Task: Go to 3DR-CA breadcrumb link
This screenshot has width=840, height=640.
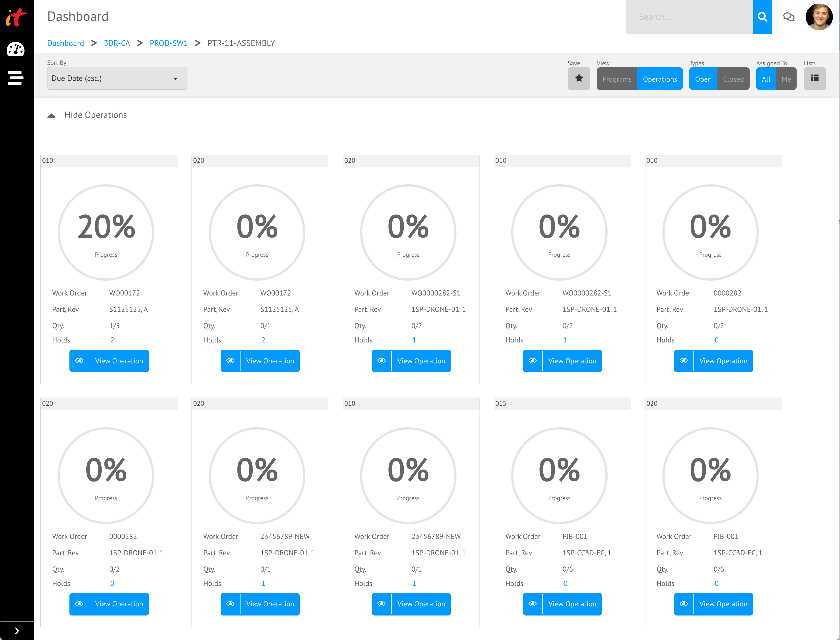Action: tap(117, 43)
